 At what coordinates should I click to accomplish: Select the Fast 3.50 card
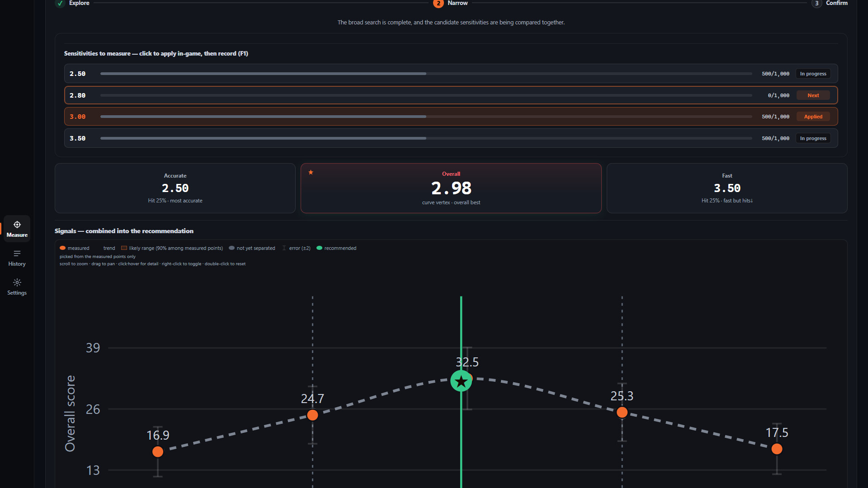click(727, 188)
